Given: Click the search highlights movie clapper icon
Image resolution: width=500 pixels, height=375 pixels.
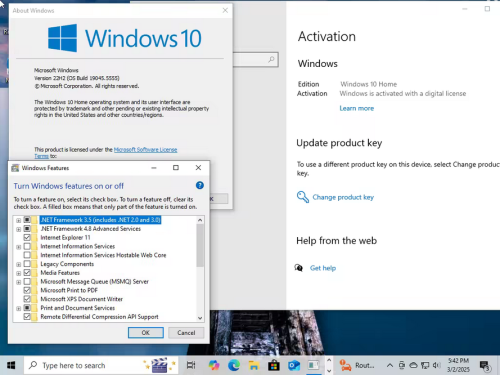Looking at the screenshot, I should click(x=159, y=365).
